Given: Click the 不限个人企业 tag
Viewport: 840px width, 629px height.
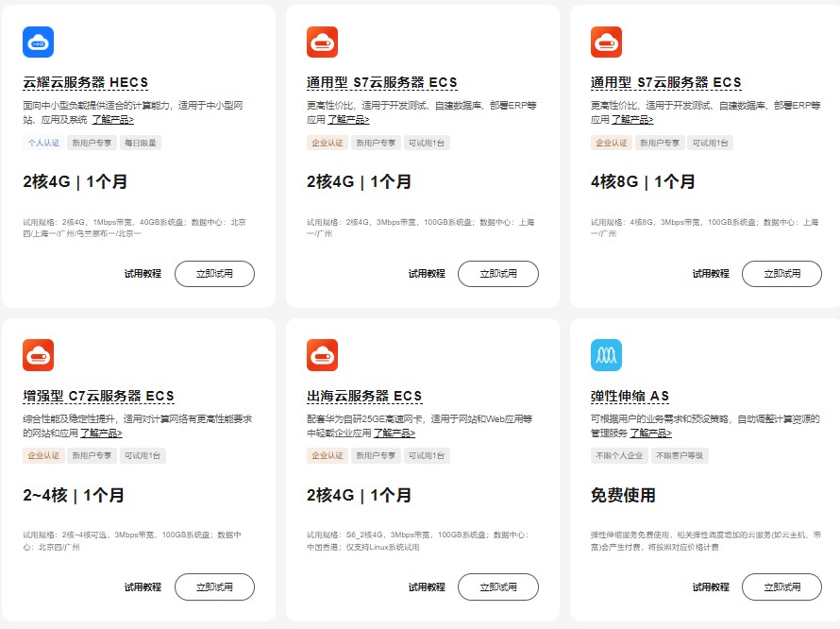Looking at the screenshot, I should point(619,455).
